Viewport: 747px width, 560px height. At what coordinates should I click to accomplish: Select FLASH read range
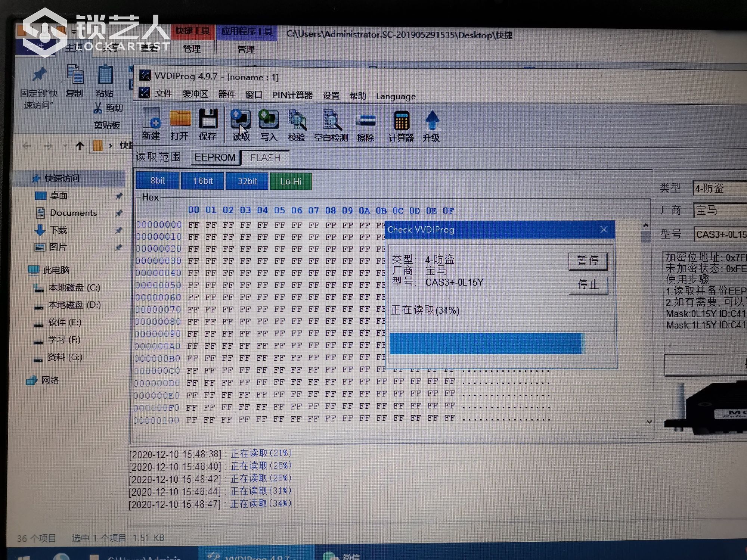click(265, 158)
